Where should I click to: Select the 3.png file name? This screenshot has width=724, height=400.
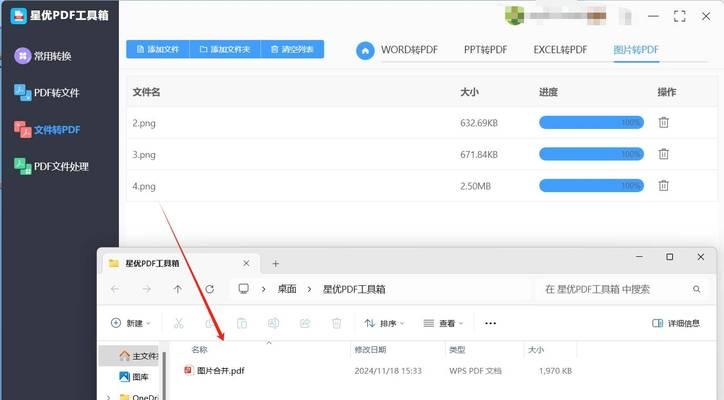click(144, 155)
